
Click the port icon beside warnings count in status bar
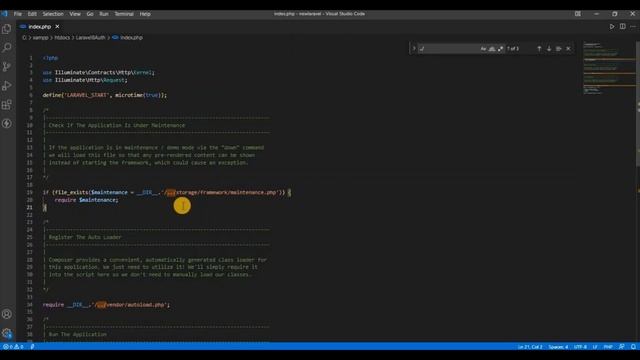tap(32, 347)
